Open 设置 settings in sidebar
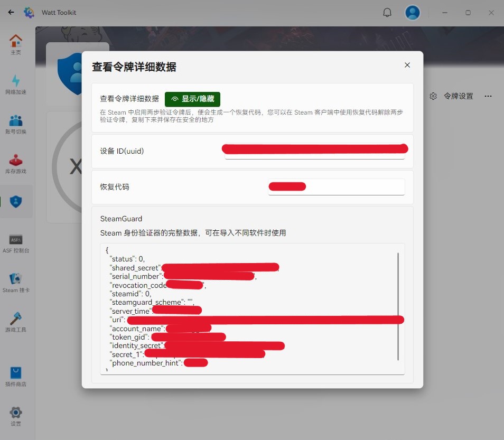This screenshot has width=504, height=440. (x=16, y=416)
